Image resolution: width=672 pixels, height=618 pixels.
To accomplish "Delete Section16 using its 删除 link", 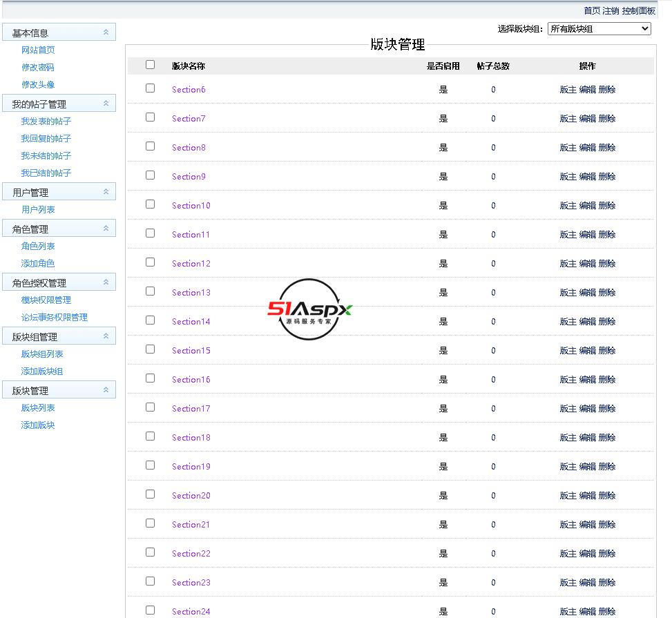I will 606,380.
